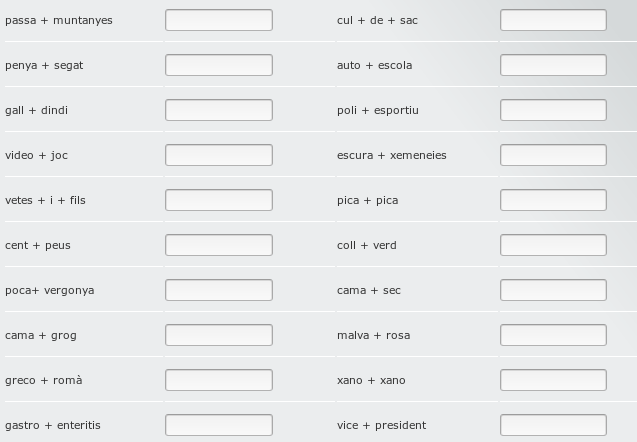Click the cul + de + sac input
The image size is (637, 442).
tap(553, 20)
